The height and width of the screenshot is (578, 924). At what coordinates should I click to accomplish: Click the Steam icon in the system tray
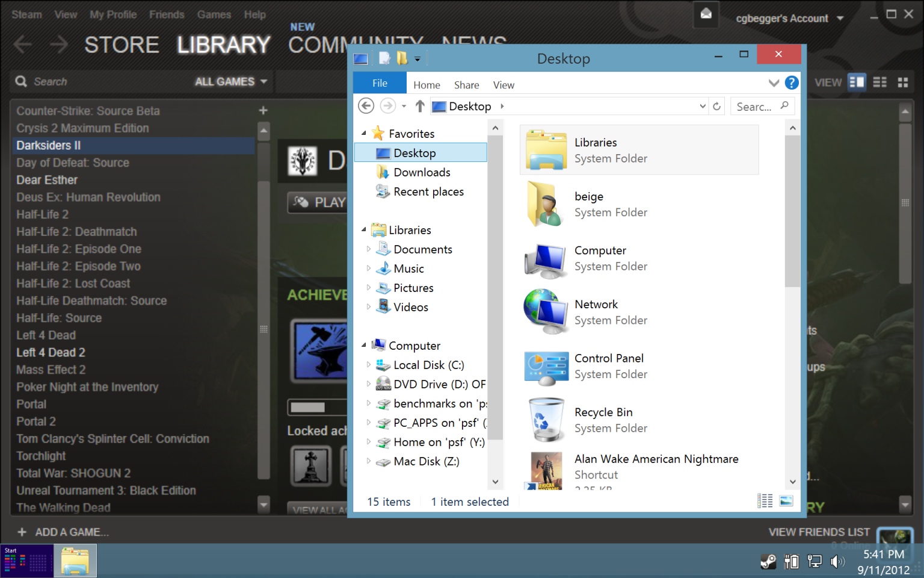768,561
